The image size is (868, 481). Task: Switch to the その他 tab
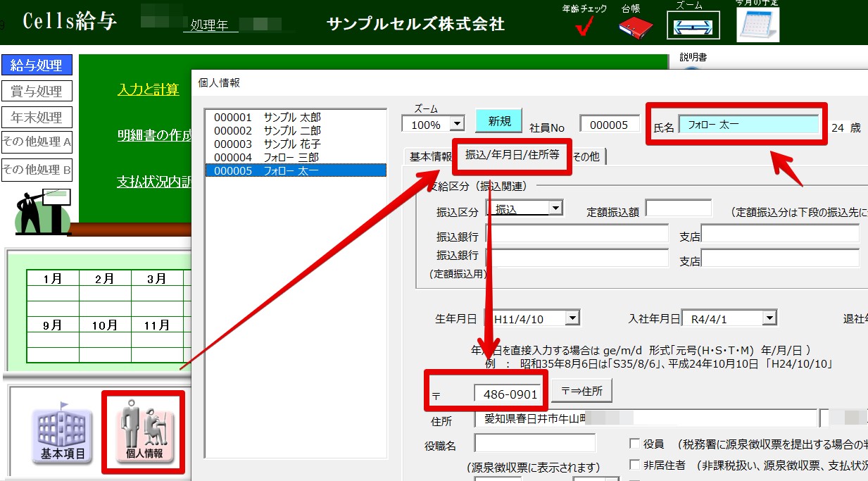pyautogui.click(x=586, y=156)
